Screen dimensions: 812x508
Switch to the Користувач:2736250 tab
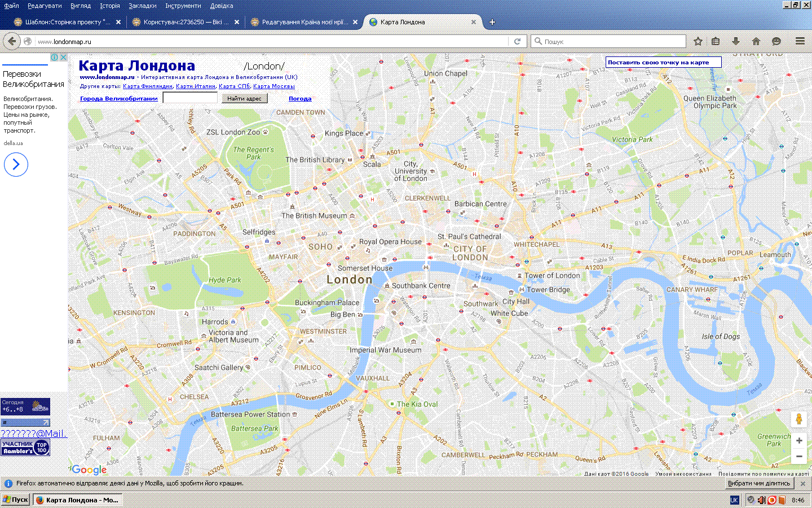coord(186,22)
